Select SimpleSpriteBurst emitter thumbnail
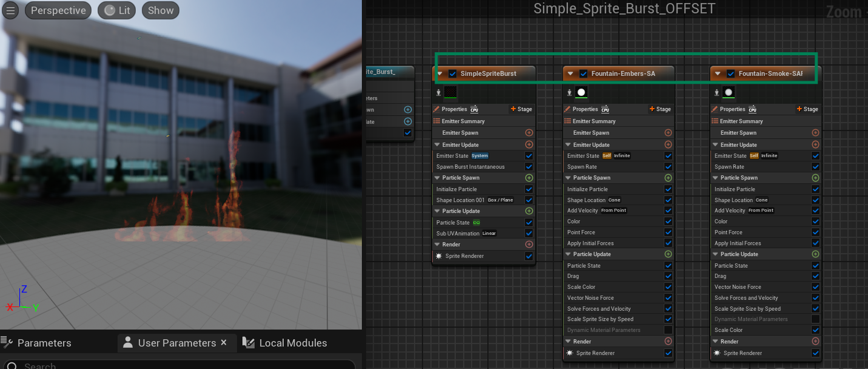Image resolution: width=868 pixels, height=369 pixels. click(x=450, y=92)
